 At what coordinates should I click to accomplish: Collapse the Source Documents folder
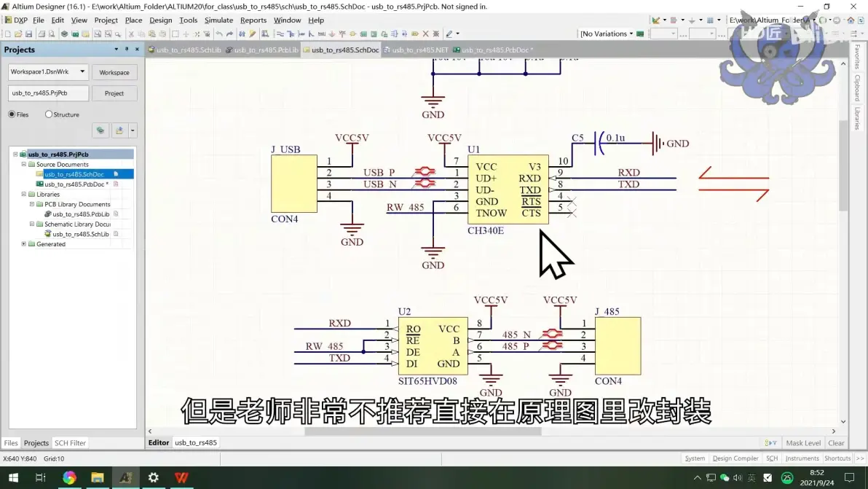point(24,165)
